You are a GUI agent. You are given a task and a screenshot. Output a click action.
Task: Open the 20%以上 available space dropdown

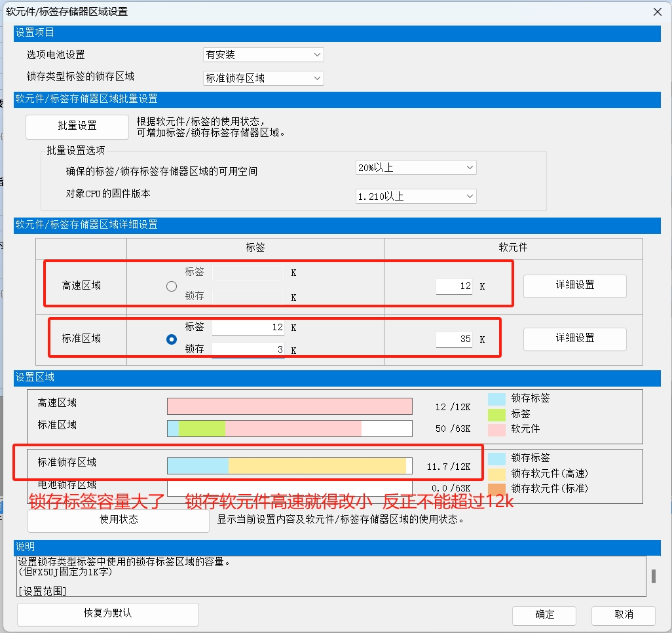[x=416, y=168]
